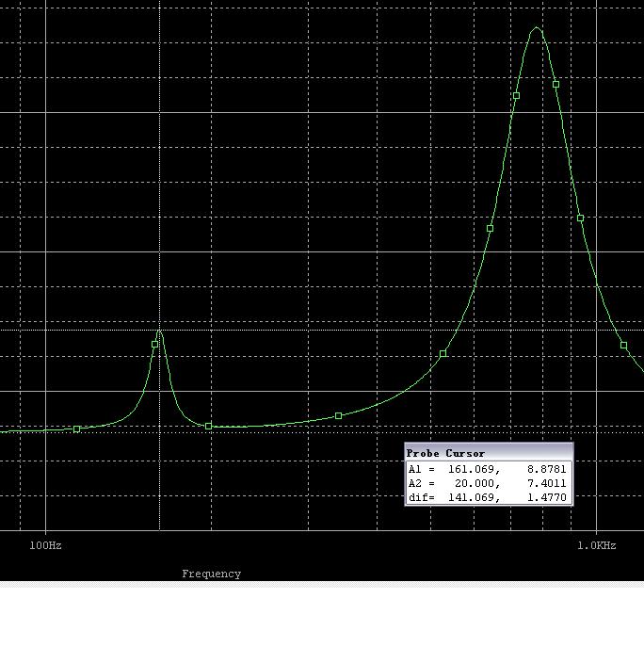Click the top of the large resonance peak
644x647 pixels.
tap(537, 28)
